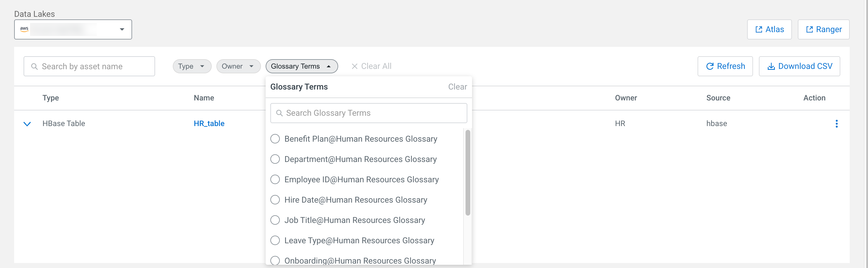Click the magnifier icon in asset search

pyautogui.click(x=34, y=67)
